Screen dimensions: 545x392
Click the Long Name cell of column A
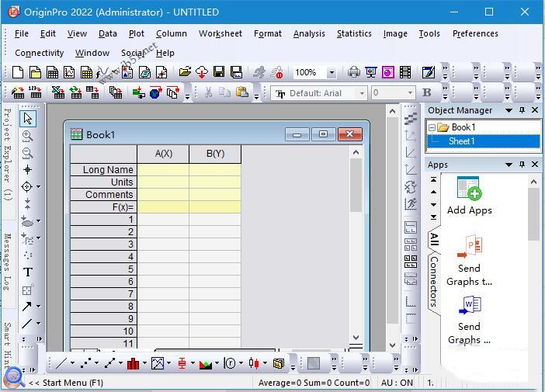163,169
